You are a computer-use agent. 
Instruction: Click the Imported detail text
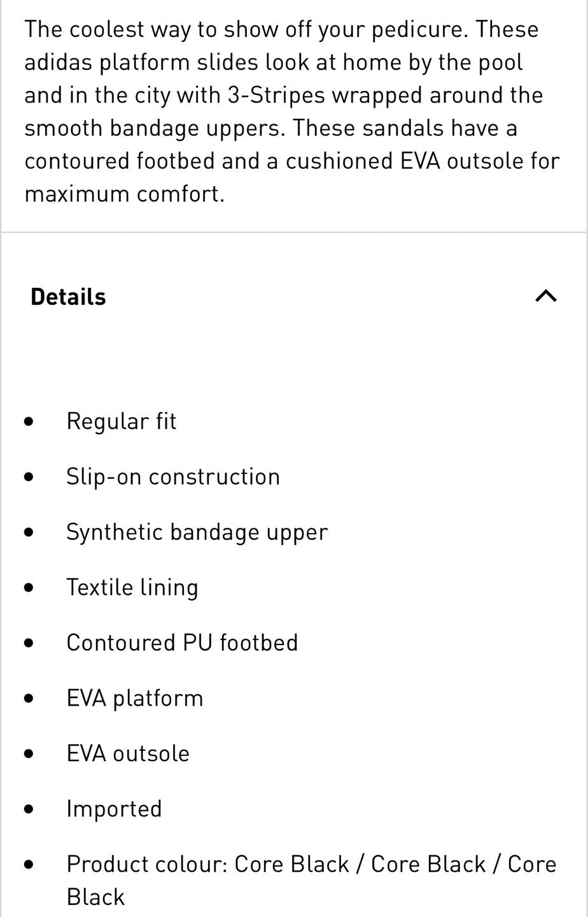pos(114,809)
